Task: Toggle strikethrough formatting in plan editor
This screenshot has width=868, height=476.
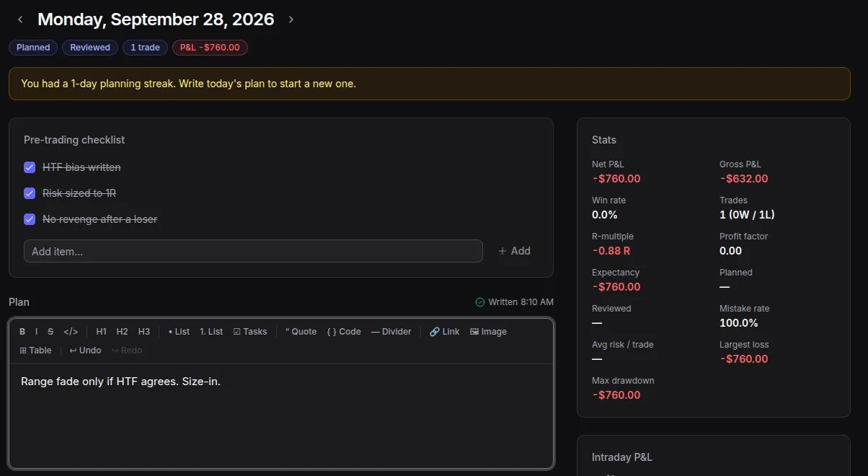Action: pos(50,332)
